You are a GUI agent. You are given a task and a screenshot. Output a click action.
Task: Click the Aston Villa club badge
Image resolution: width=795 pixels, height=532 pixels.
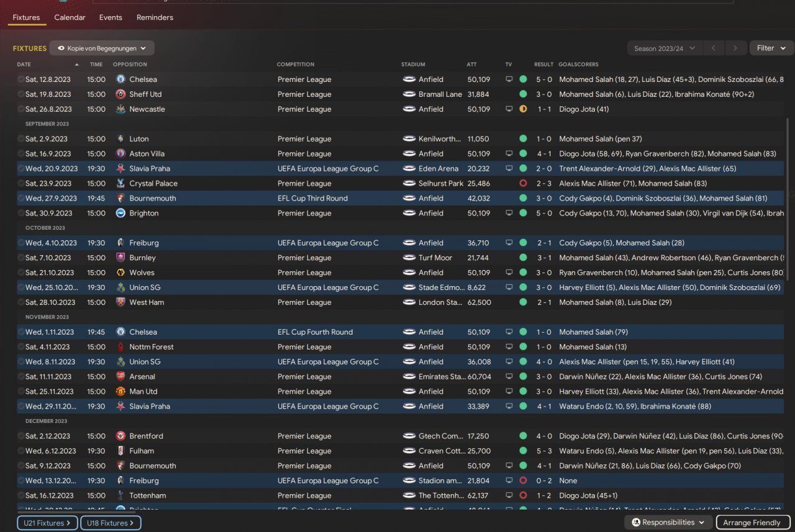(120, 154)
